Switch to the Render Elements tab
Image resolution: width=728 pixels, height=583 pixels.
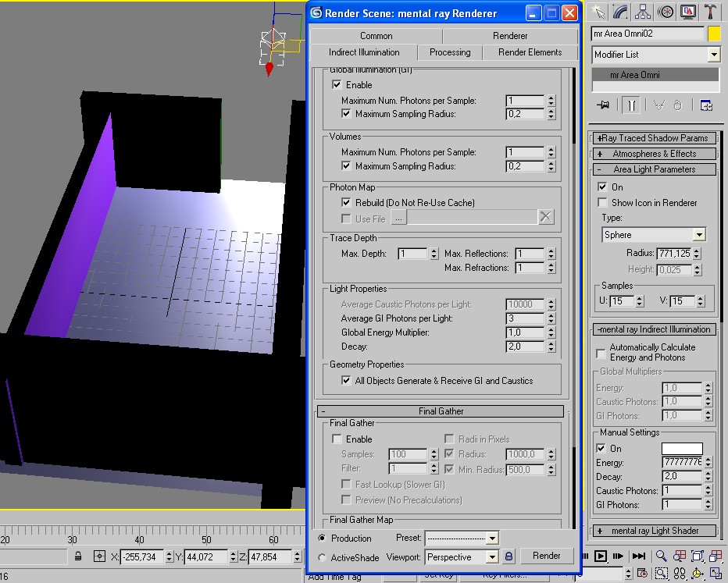[x=530, y=52]
